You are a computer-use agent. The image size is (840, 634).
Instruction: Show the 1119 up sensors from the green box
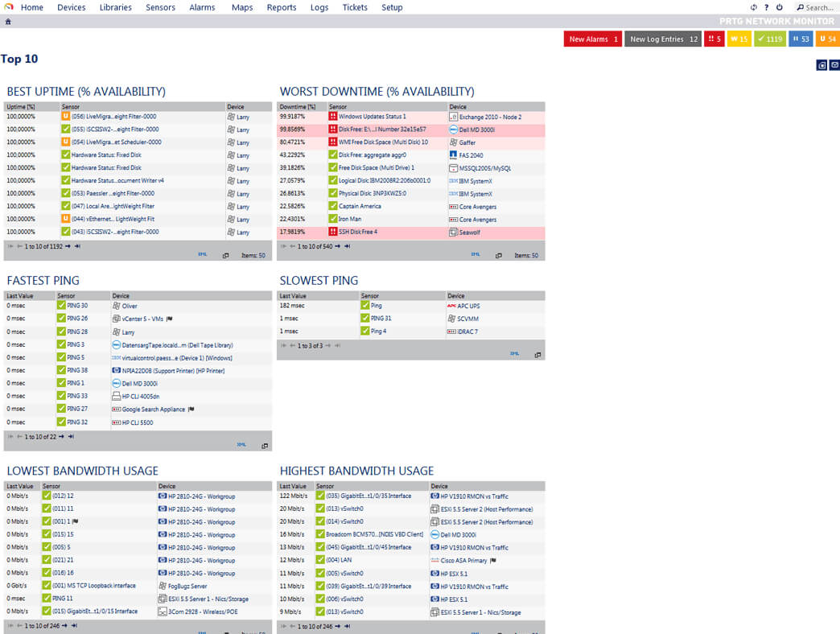tap(770, 39)
